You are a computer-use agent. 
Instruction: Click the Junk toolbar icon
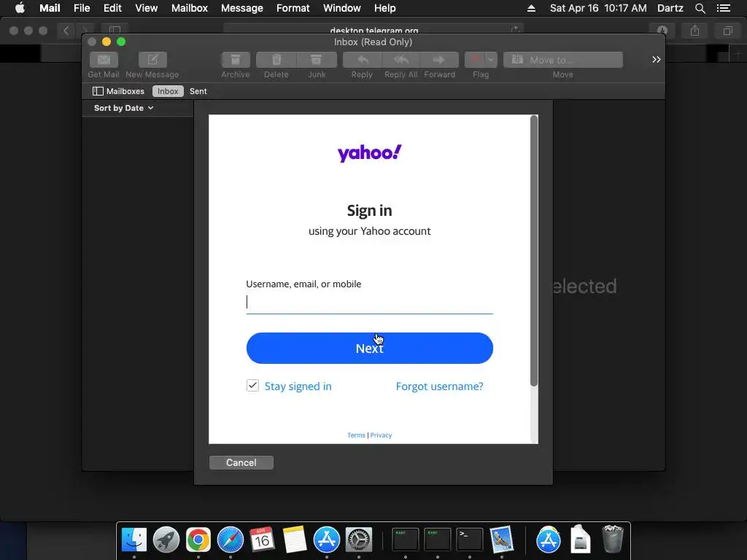[317, 60]
